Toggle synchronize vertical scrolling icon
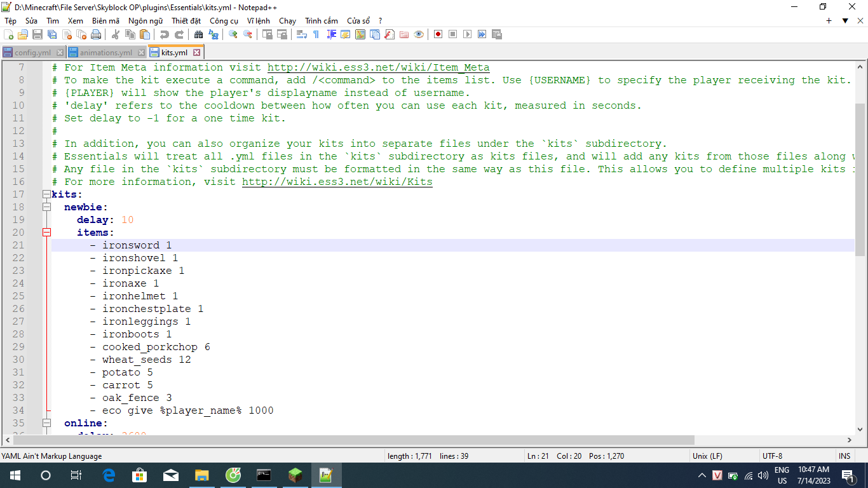Image resolution: width=868 pixels, height=488 pixels. pos(268,34)
